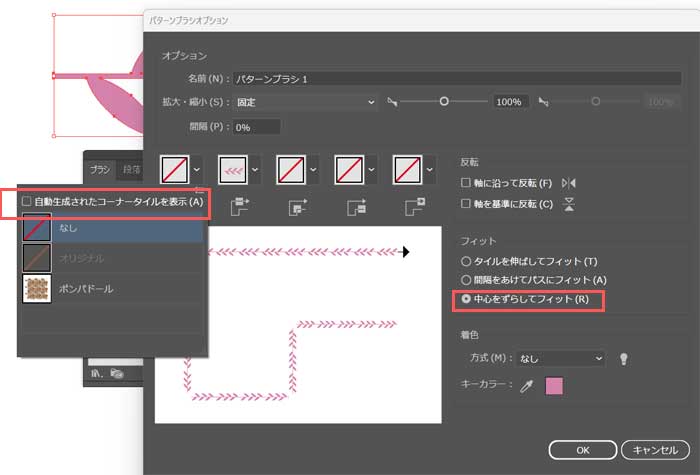This screenshot has width=700, height=475.
Task: Click the キャンセル button
Action: click(655, 450)
